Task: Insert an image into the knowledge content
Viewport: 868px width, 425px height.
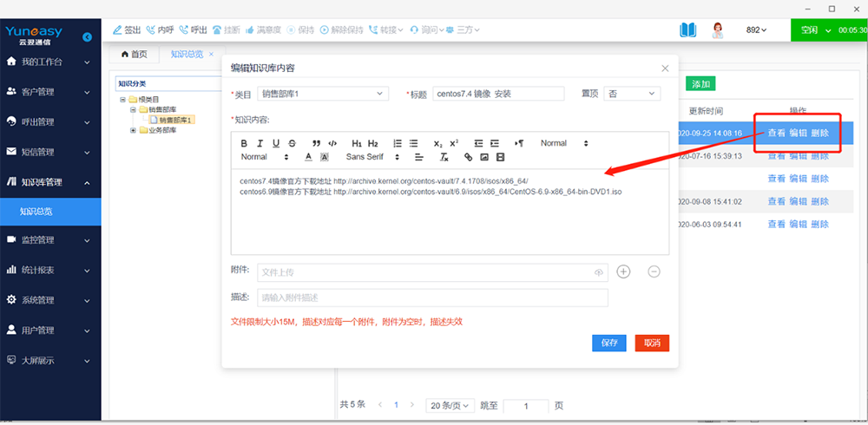Action: click(484, 157)
